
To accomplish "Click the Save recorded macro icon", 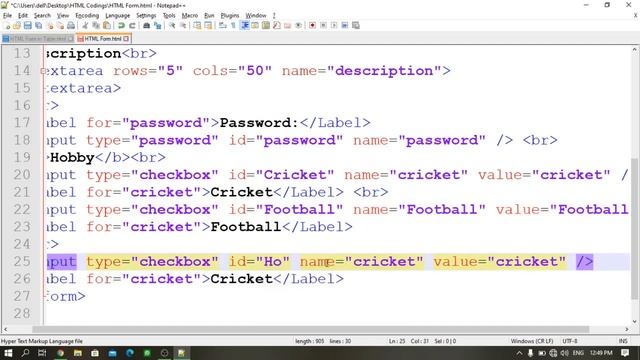I will (356, 25).
